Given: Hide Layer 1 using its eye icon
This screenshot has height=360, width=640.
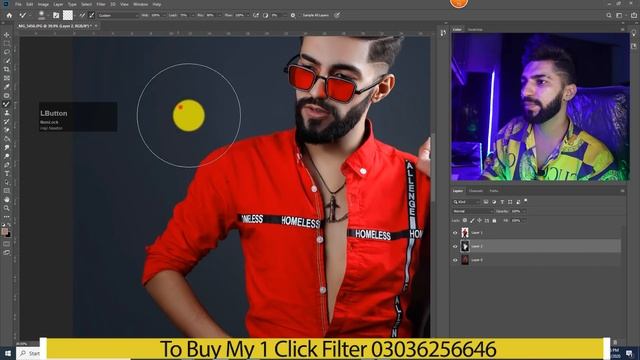Looking at the screenshot, I should [x=455, y=233].
